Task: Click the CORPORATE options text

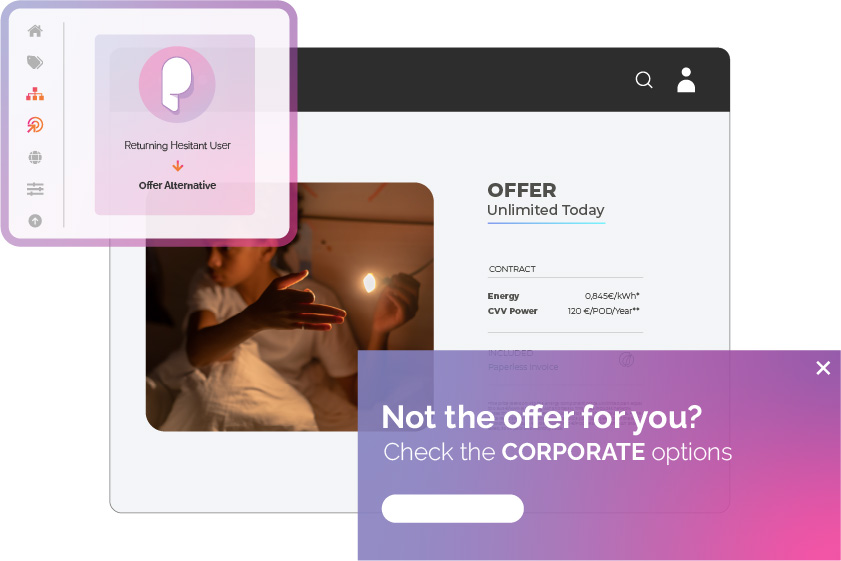Action: [x=617, y=452]
